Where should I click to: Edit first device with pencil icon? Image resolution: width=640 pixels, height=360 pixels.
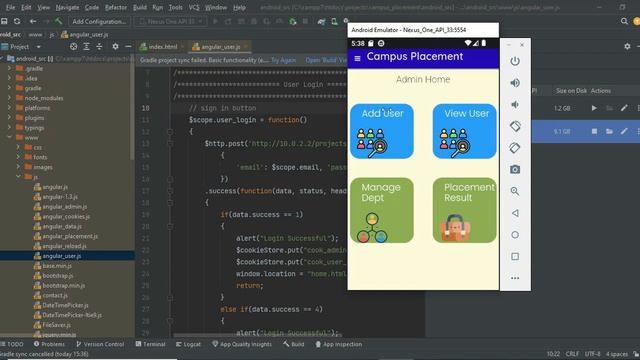624,108
